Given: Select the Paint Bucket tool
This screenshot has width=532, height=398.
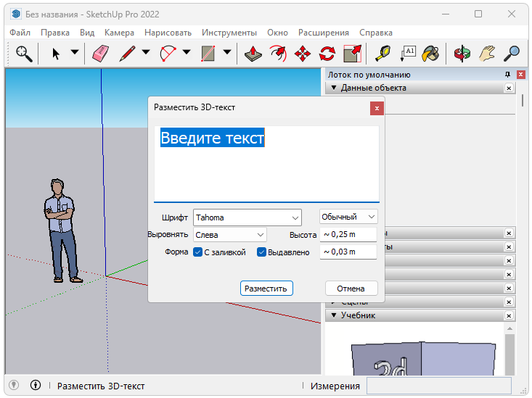Looking at the screenshot, I should coord(431,53).
